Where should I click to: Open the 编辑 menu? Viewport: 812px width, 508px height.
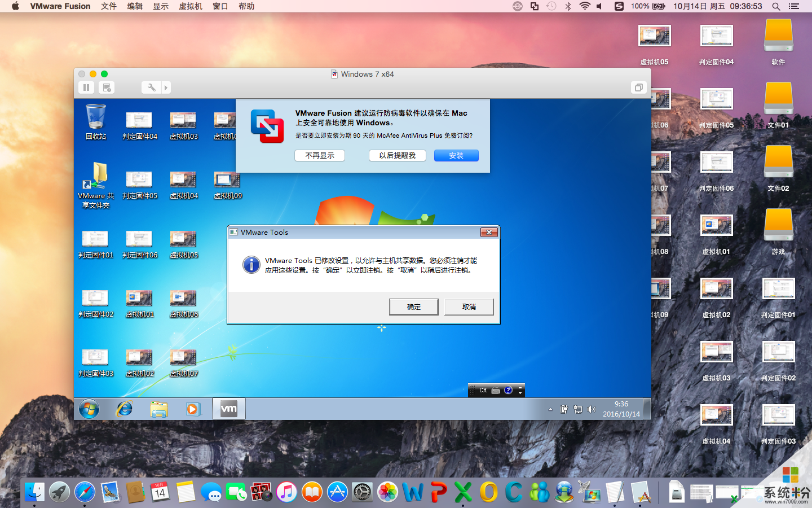135,6
